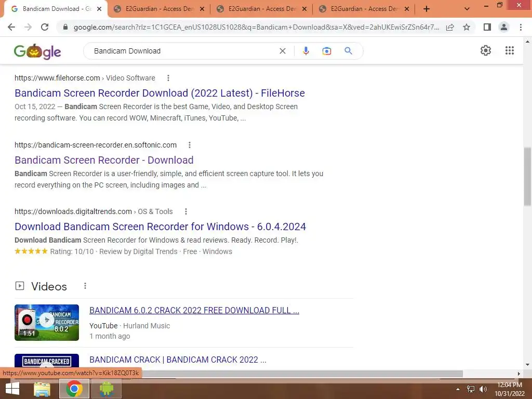Open more options for the Softonic result

click(x=189, y=145)
